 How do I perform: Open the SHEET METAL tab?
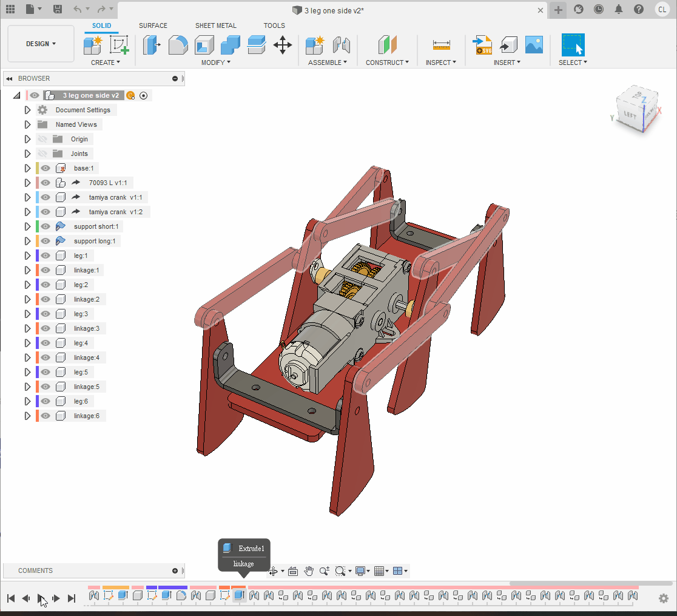pos(215,25)
